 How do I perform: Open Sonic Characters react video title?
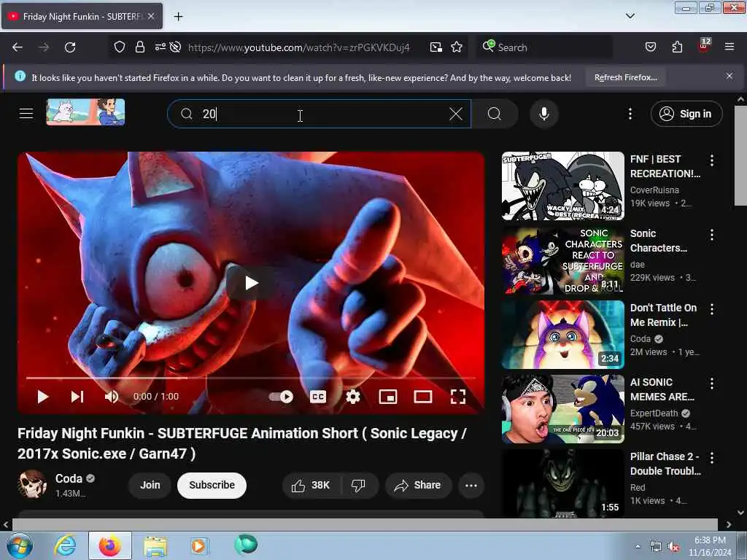pos(659,241)
